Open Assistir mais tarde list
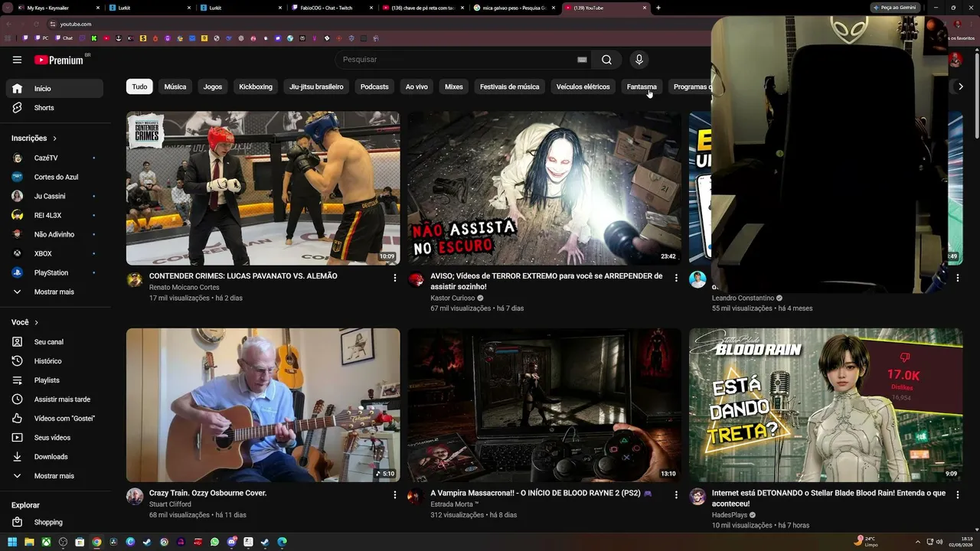This screenshot has width=980, height=551. [54, 399]
